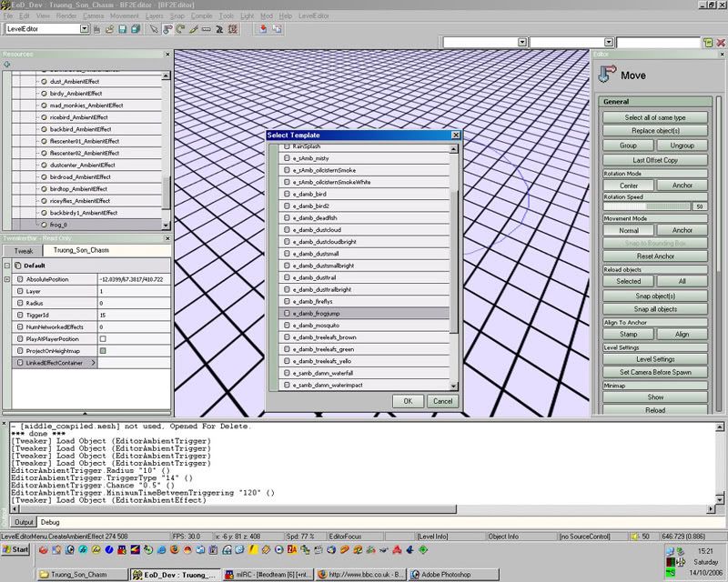Screen dimensions: 728x582
Task: Click the yellow light icon in status bar
Action: coord(635,537)
